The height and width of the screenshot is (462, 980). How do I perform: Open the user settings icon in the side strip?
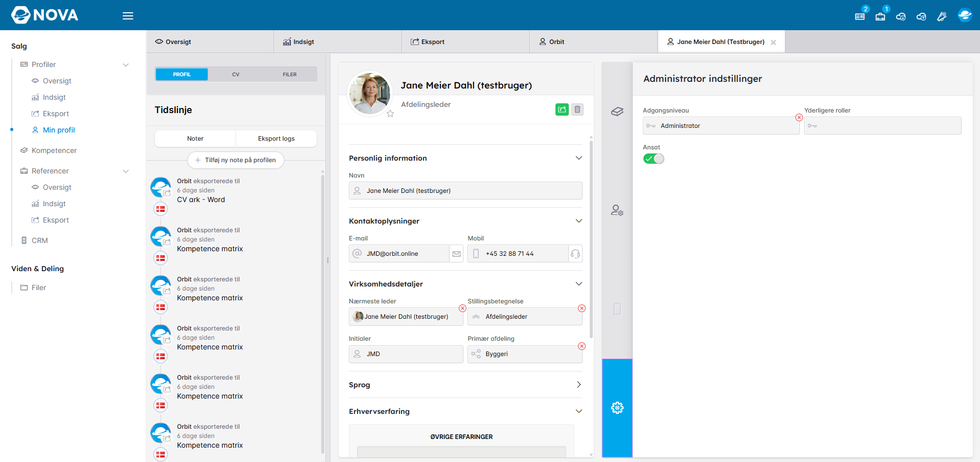tap(617, 210)
